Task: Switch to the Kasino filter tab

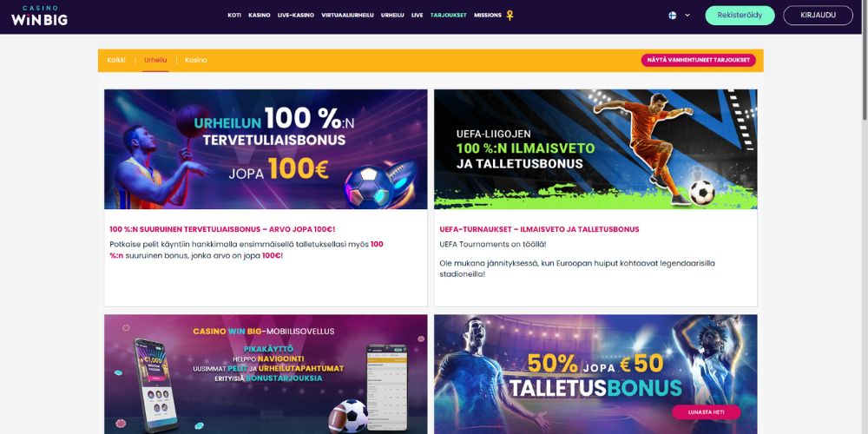Action: 196,60
